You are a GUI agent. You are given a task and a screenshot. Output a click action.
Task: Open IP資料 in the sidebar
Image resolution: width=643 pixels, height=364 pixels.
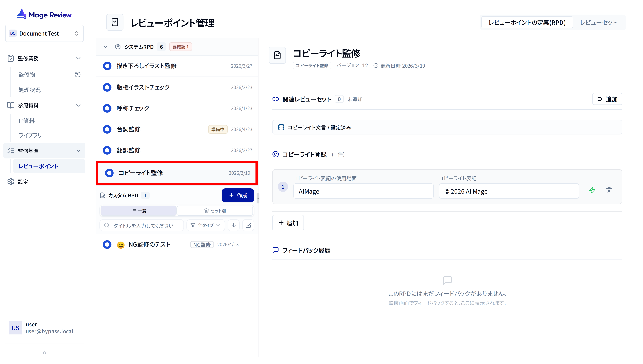pos(27,121)
